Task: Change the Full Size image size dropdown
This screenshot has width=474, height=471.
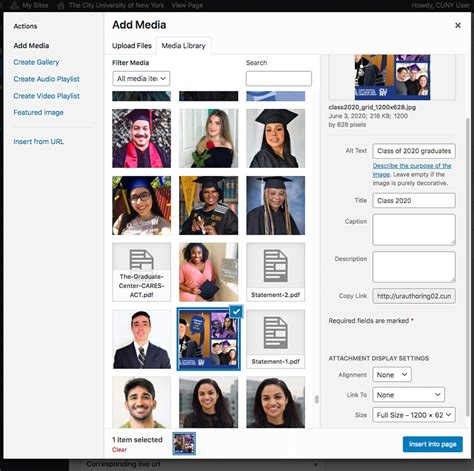Action: (414, 415)
